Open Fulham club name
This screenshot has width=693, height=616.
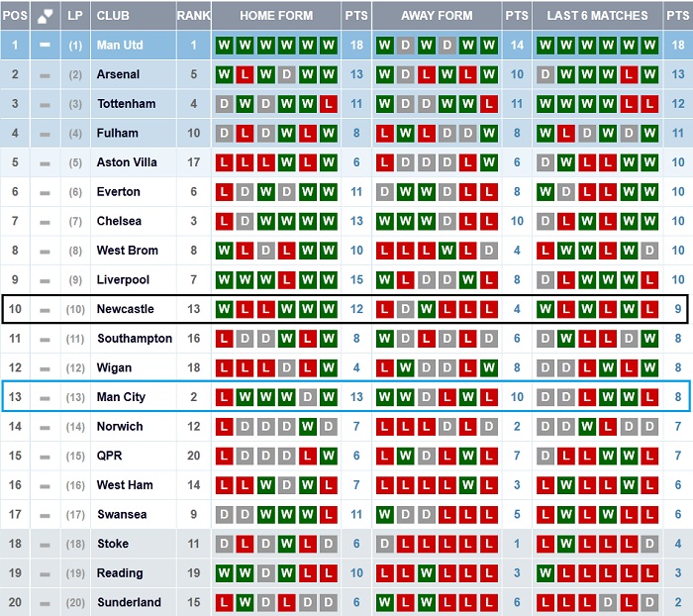coord(118,133)
